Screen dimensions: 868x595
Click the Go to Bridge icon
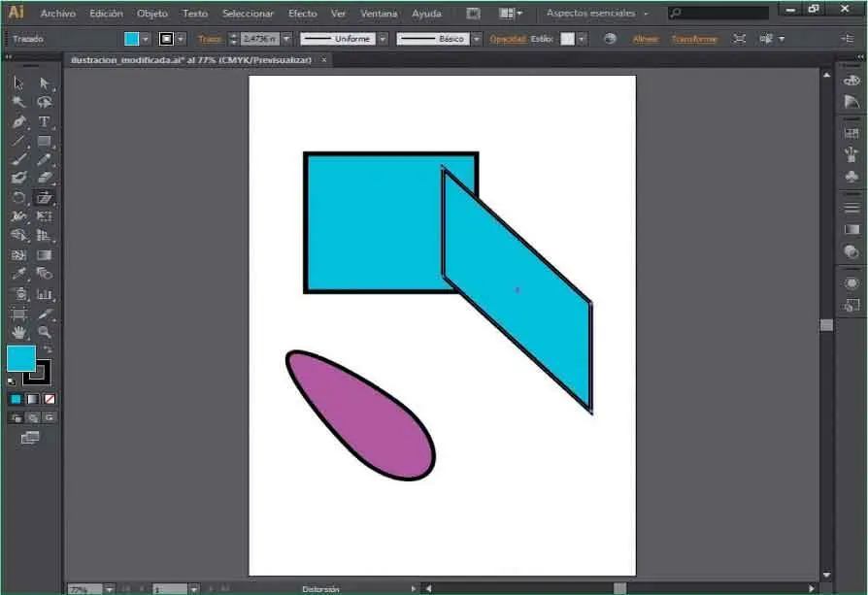(473, 14)
